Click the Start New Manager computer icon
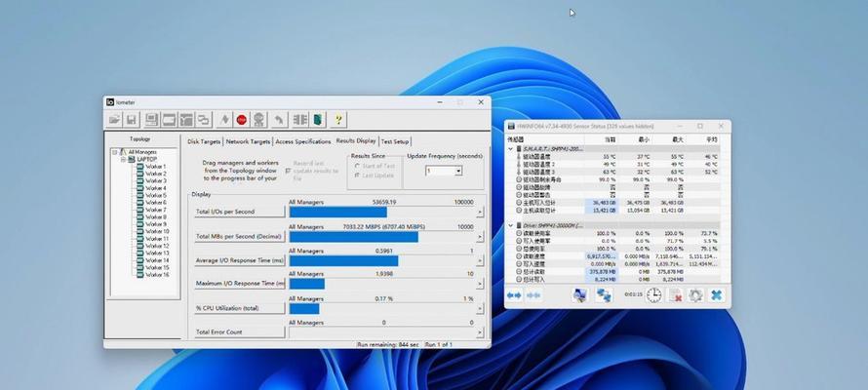868x390 pixels. tap(151, 120)
